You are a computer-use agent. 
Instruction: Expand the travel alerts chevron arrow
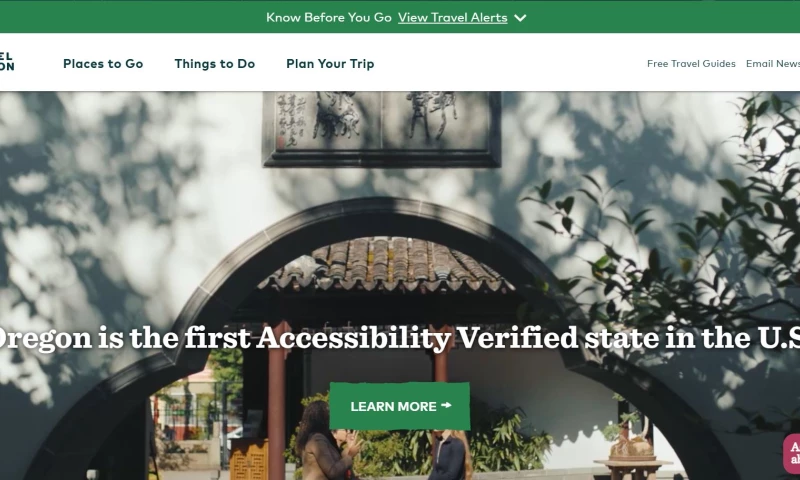click(520, 18)
